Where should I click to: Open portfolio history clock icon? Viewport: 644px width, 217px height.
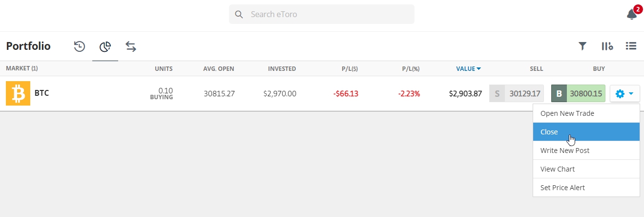(x=80, y=46)
